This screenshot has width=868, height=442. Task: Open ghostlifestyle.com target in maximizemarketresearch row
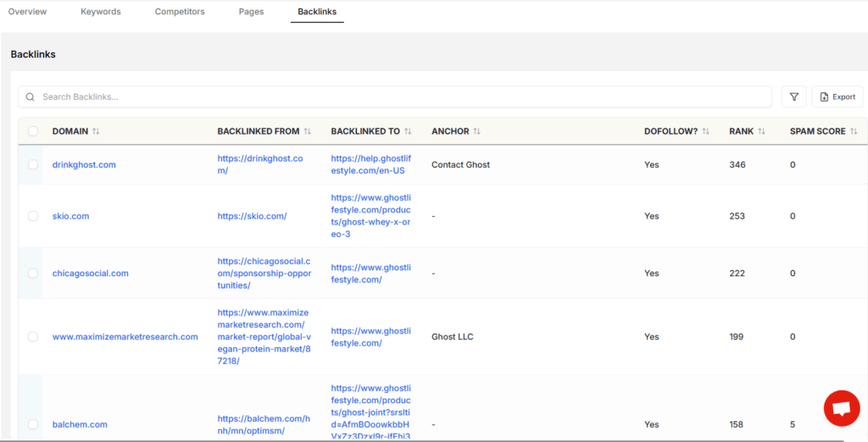point(371,337)
